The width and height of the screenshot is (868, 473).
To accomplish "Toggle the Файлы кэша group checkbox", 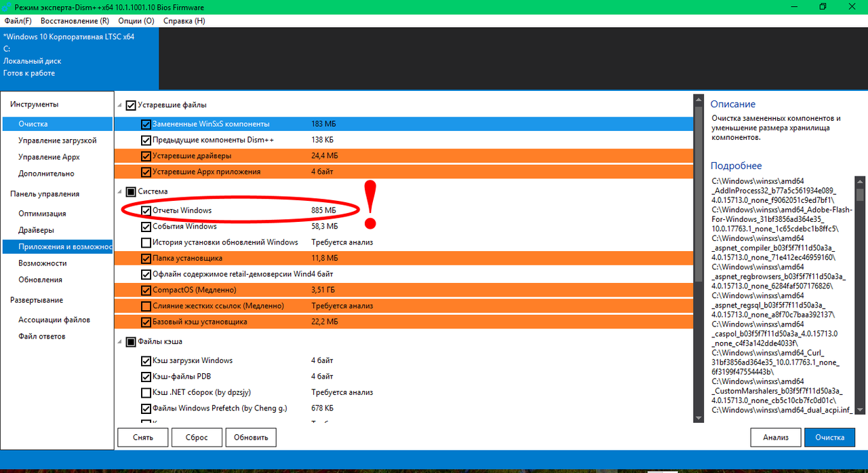I will 132,341.
